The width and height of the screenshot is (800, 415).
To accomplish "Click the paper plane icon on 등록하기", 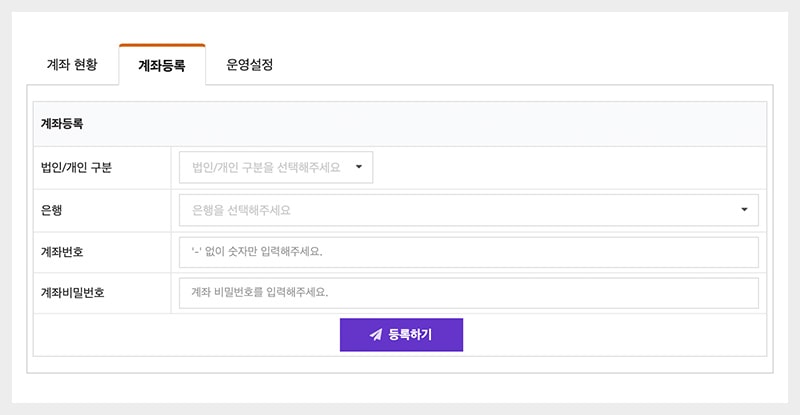I will [376, 335].
